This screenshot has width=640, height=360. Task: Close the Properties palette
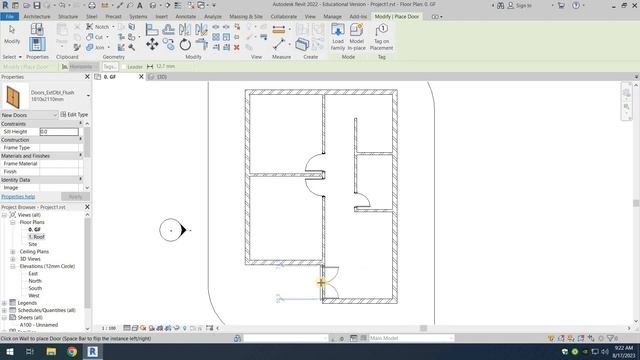pyautogui.click(x=87, y=77)
